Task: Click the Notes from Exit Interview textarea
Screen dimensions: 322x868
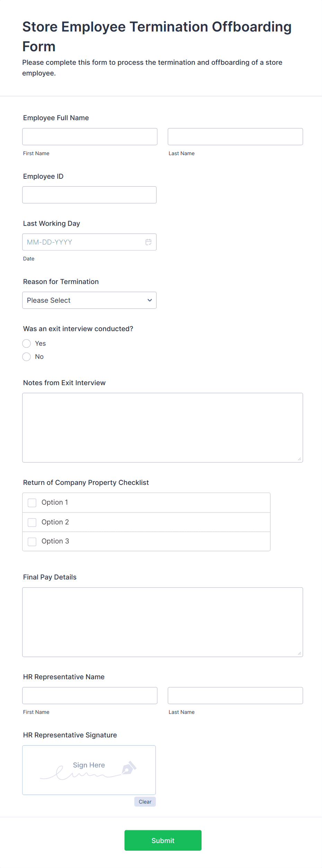Action: (162, 427)
